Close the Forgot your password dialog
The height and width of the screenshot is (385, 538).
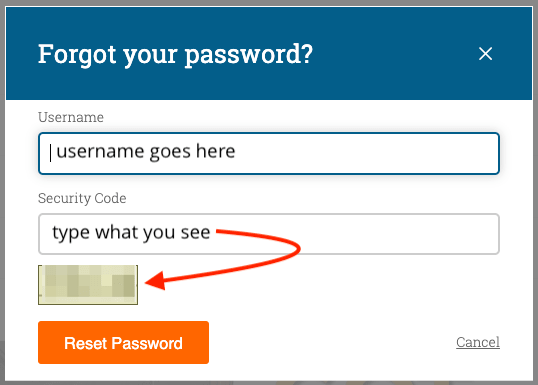485,54
